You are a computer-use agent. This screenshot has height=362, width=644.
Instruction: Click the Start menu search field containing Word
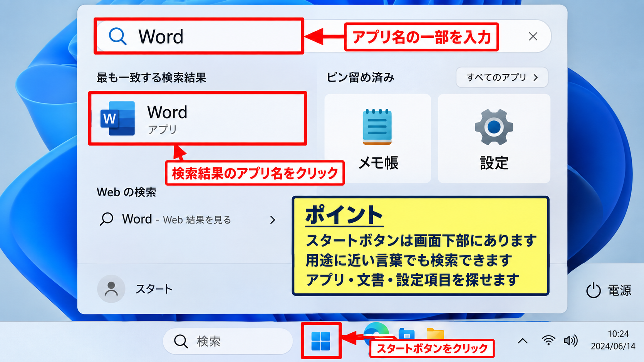tap(323, 36)
